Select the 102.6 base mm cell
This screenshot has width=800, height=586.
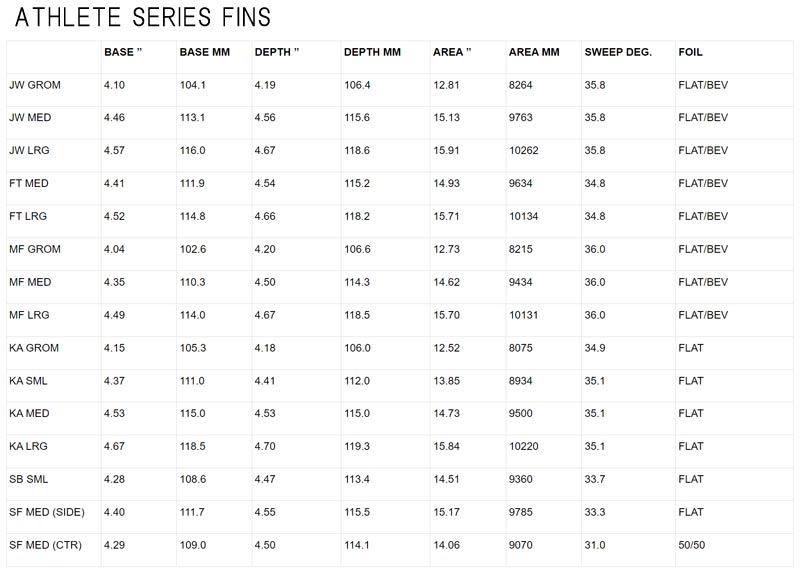coord(193,250)
